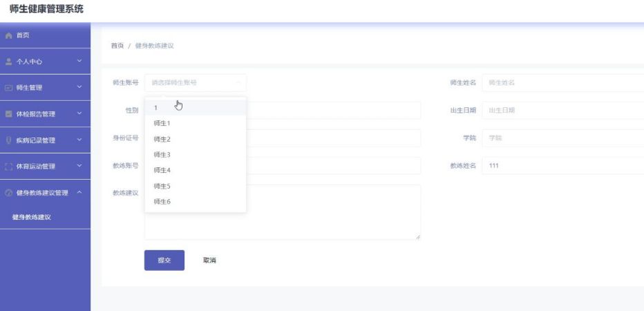644x311 pixels.
Task: Click the 取消 cancel button
Action: point(209,260)
